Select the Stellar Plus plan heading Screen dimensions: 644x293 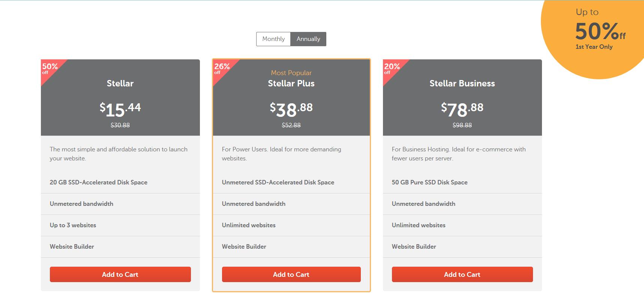pos(291,83)
